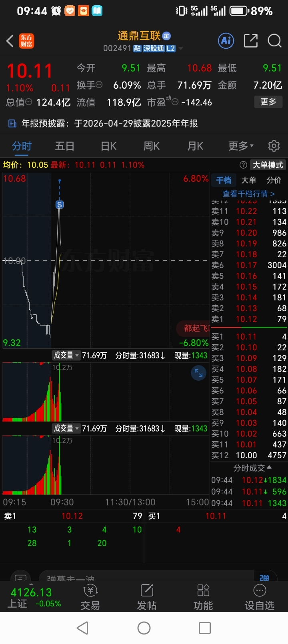Switch to 日K tab
This screenshot has width=288, height=644.
click(x=108, y=146)
